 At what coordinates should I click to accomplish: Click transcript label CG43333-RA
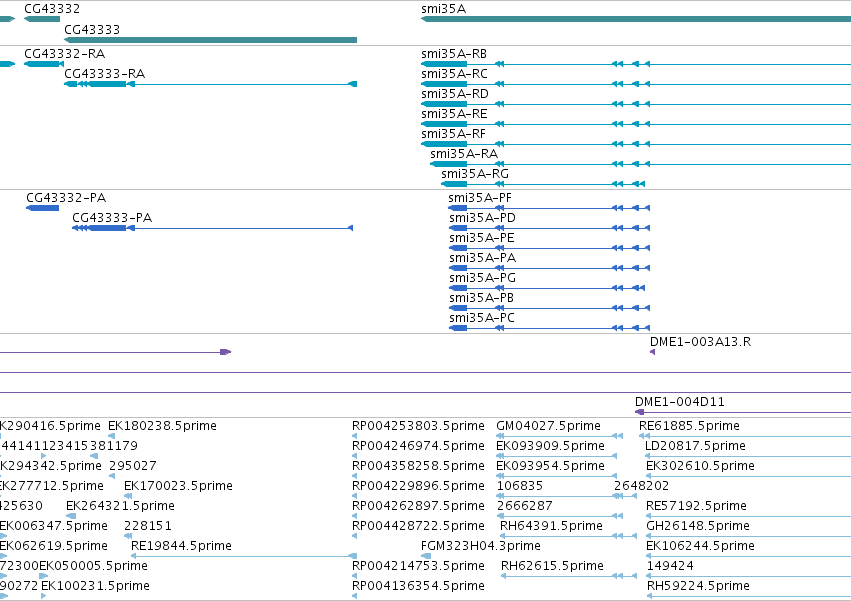pyautogui.click(x=104, y=74)
